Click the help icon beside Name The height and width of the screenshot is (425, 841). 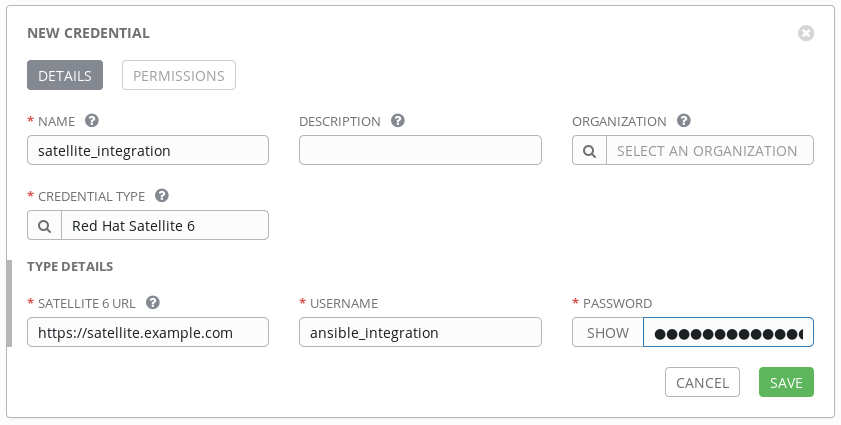tap(92, 121)
